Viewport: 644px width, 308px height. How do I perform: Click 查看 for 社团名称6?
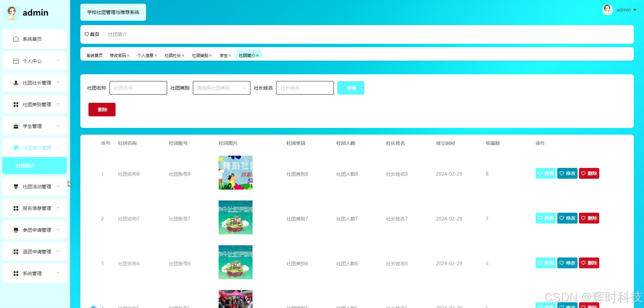click(545, 263)
